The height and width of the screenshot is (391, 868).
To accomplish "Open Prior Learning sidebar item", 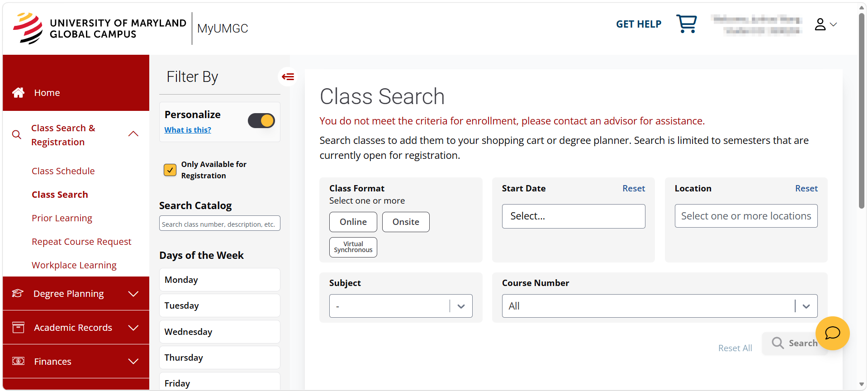I will [x=62, y=218].
